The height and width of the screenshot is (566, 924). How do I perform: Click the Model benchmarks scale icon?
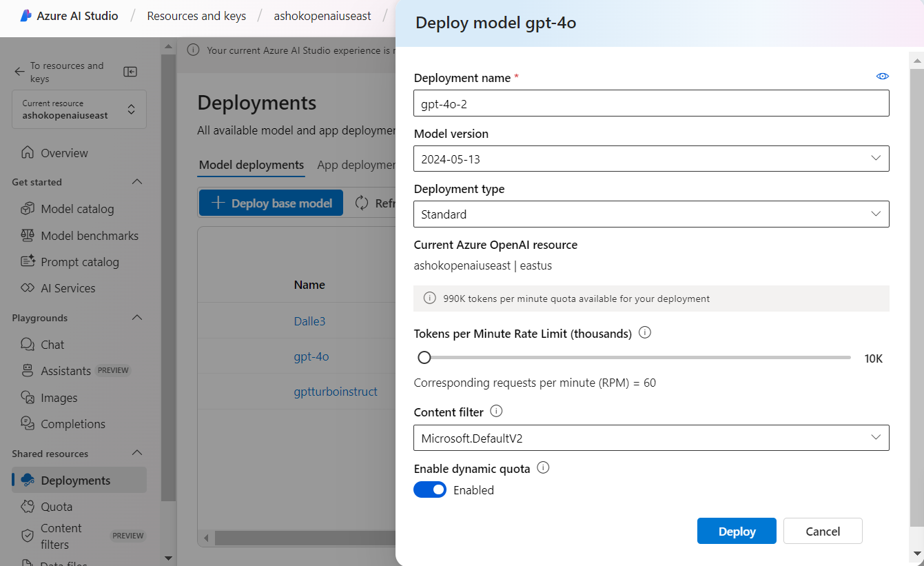pyautogui.click(x=28, y=235)
